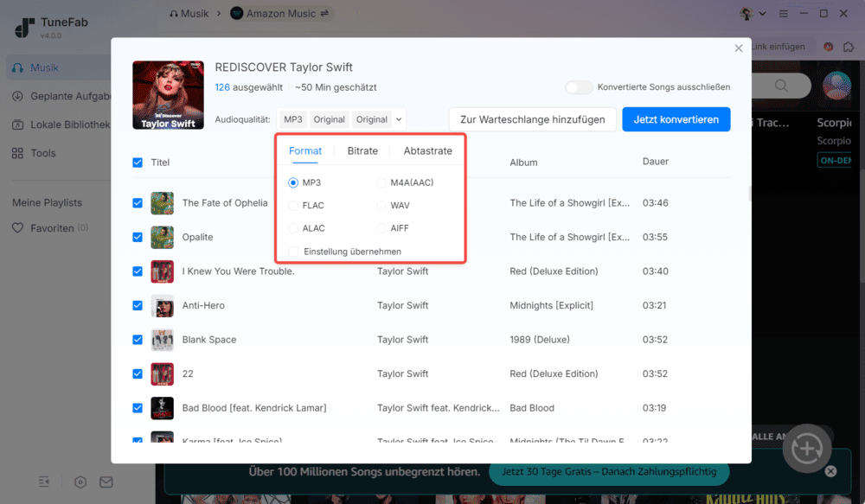Open Favoriten playlist with the heart icon
The height and width of the screenshot is (504, 865).
coord(44,228)
